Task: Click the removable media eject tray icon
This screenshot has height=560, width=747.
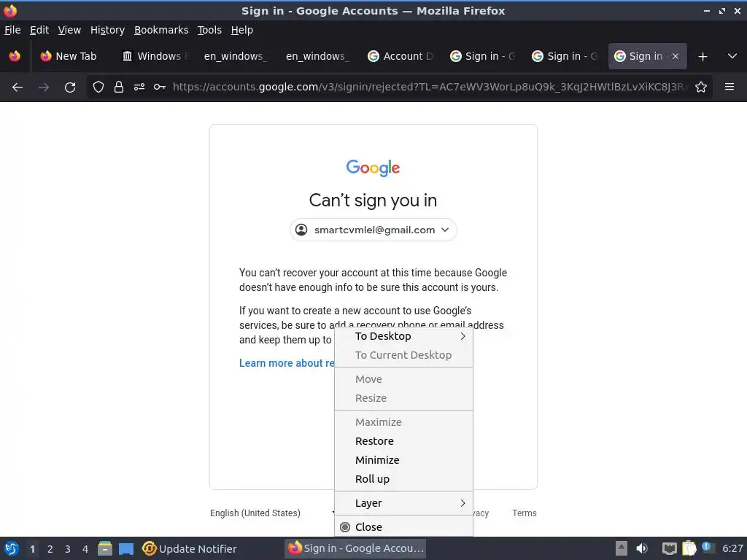Action: pos(622,548)
